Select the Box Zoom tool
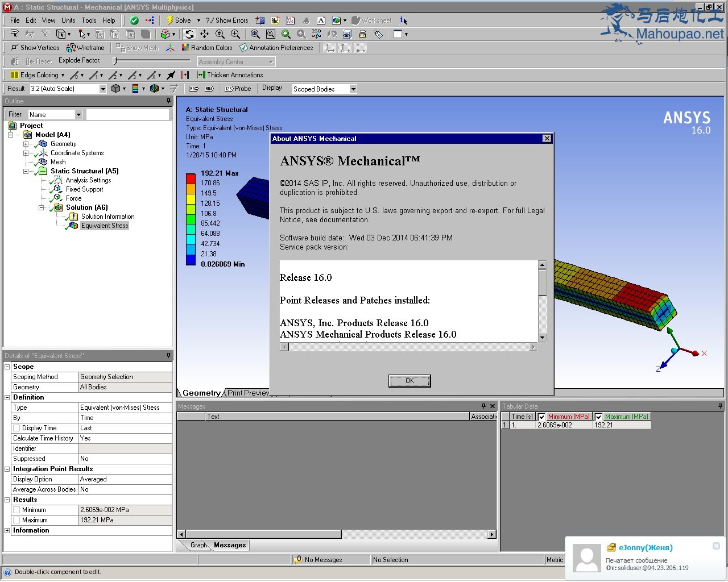 [235, 34]
